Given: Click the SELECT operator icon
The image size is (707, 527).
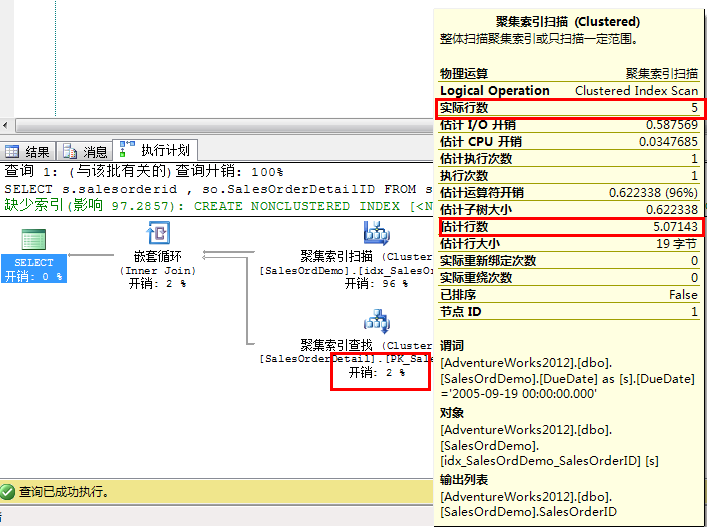Looking at the screenshot, I should click(x=34, y=239).
